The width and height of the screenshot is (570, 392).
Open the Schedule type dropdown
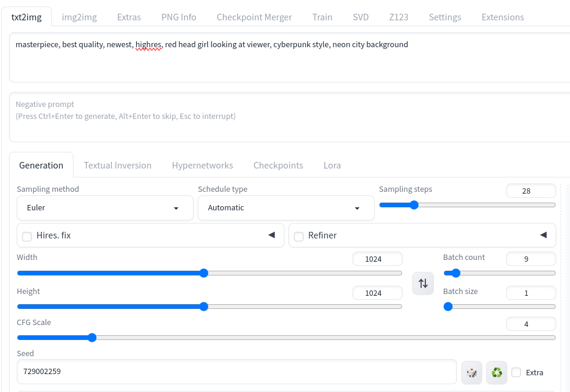click(286, 208)
